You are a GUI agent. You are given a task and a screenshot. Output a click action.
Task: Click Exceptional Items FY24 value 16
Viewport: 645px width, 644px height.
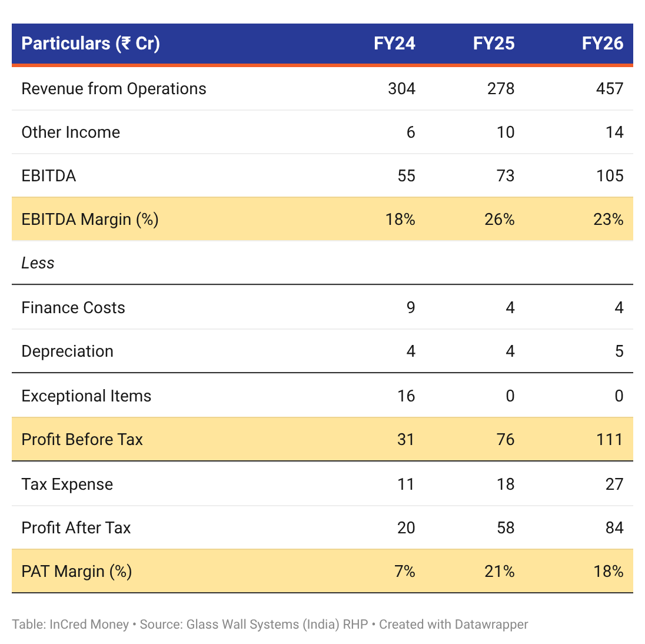pos(406,396)
